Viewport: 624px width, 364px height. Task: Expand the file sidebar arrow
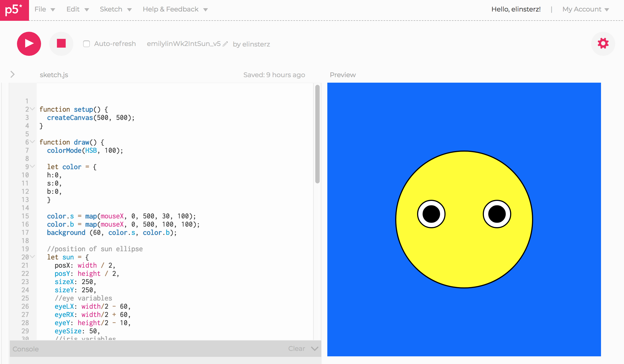(12, 74)
